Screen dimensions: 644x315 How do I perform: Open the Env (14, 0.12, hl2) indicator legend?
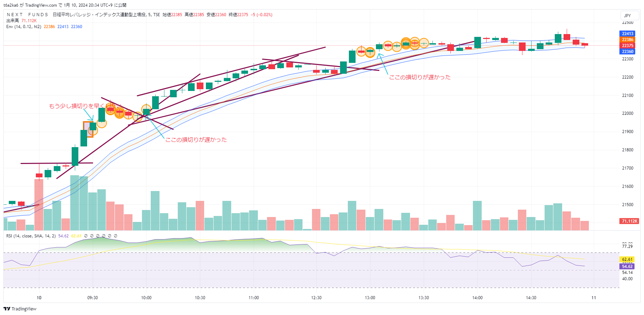tap(24, 27)
